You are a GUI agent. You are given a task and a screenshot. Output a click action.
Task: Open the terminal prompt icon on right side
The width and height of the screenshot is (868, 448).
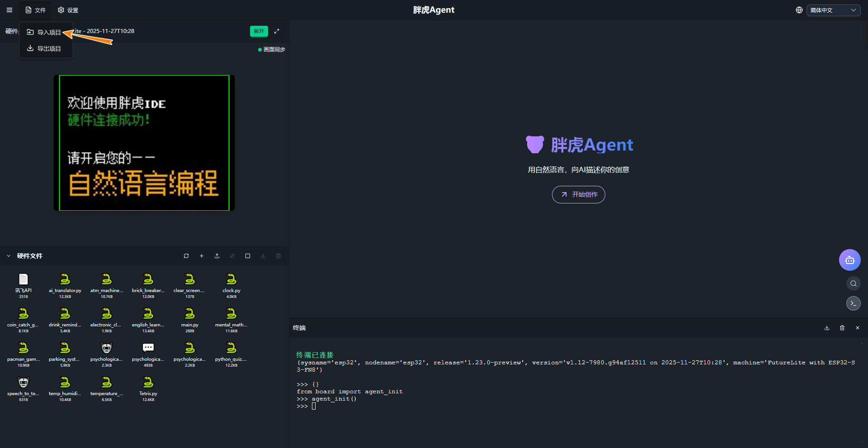(x=853, y=303)
